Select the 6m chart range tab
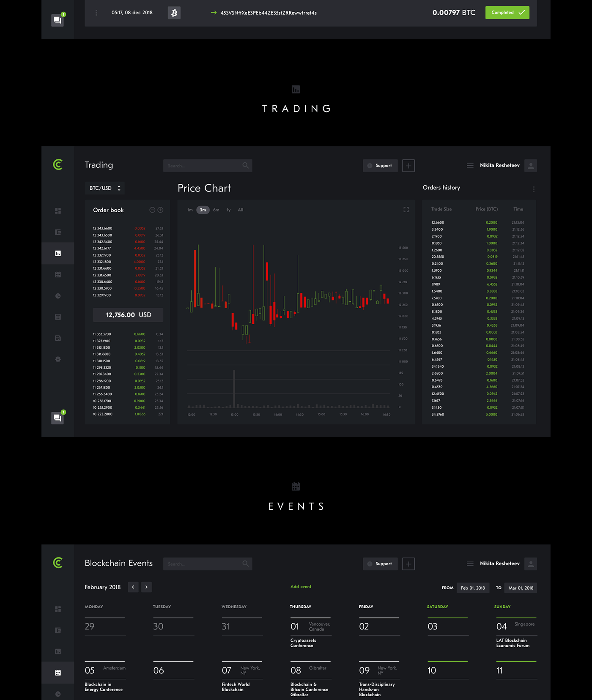 point(216,210)
